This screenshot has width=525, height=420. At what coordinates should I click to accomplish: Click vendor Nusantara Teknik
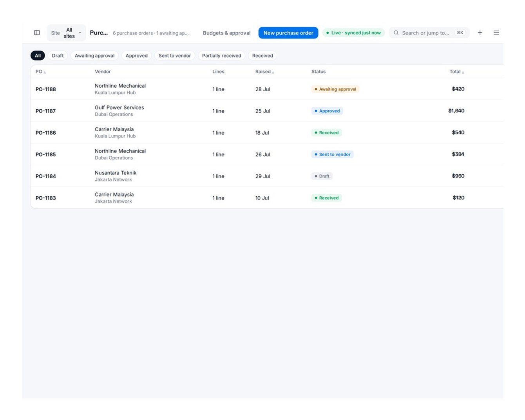click(x=116, y=173)
